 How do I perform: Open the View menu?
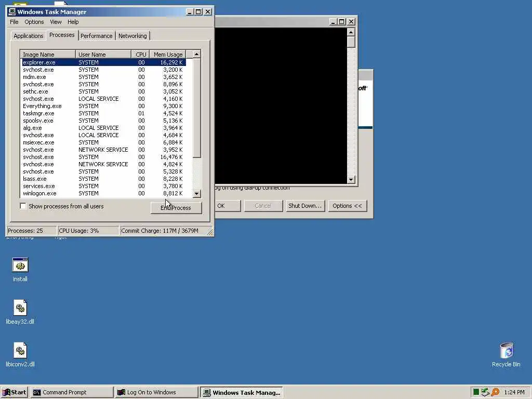click(x=56, y=22)
